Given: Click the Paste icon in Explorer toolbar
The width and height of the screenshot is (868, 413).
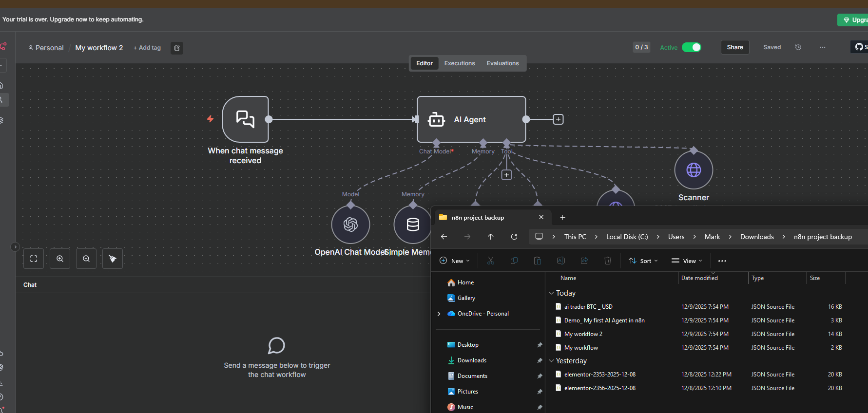Looking at the screenshot, I should [x=538, y=261].
